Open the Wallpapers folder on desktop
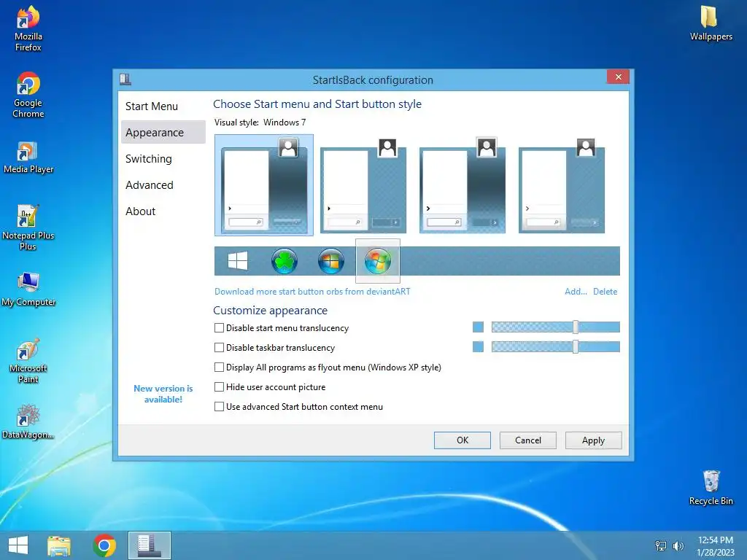The width and height of the screenshot is (747, 560). coord(711,23)
